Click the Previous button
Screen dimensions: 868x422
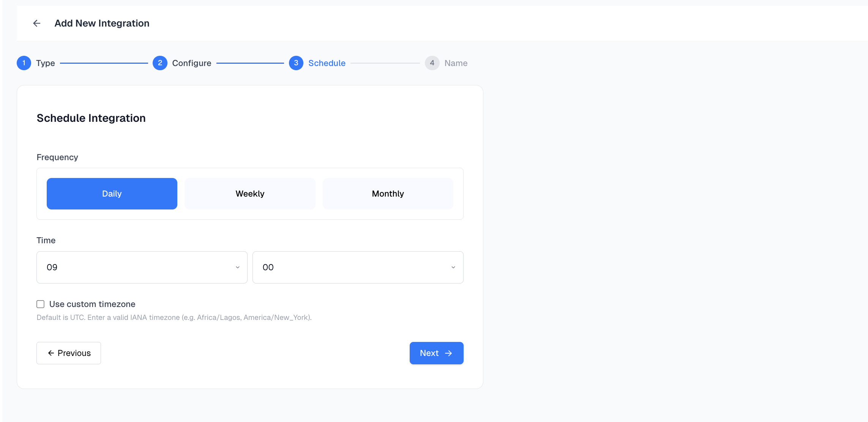[68, 353]
